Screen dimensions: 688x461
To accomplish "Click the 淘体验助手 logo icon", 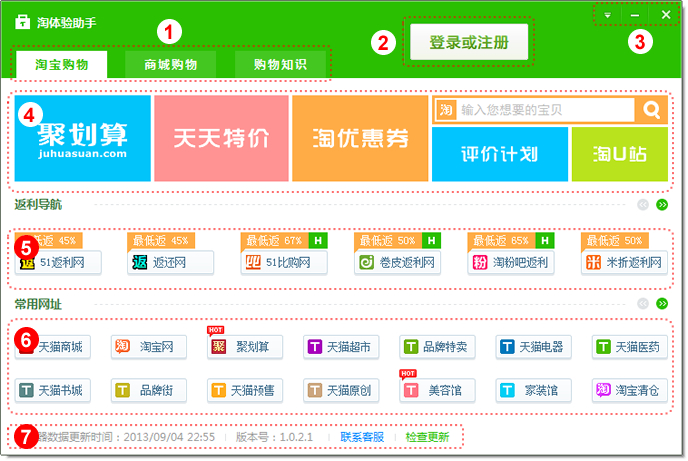I will coord(22,22).
